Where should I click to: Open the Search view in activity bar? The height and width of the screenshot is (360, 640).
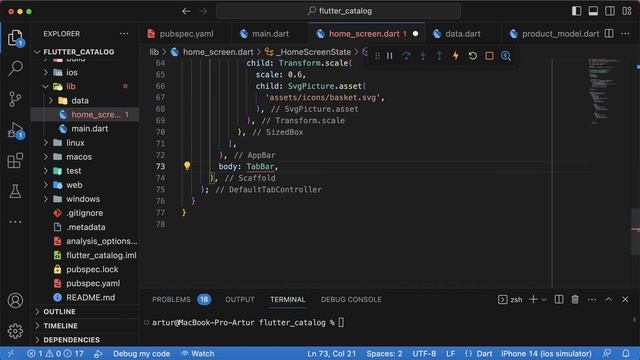pos(15,68)
